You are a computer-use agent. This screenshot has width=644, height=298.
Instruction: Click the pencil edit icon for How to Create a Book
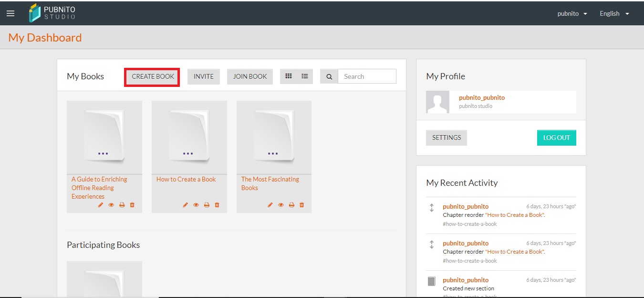pyautogui.click(x=186, y=205)
